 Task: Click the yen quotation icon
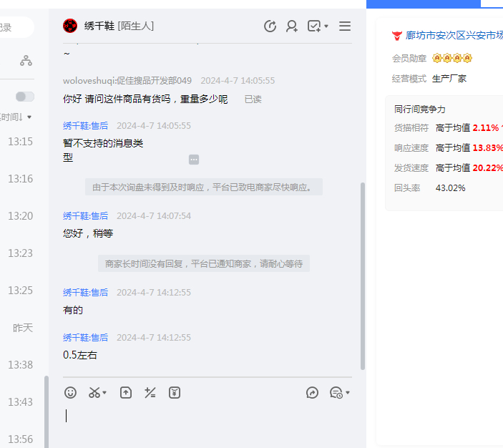click(175, 392)
